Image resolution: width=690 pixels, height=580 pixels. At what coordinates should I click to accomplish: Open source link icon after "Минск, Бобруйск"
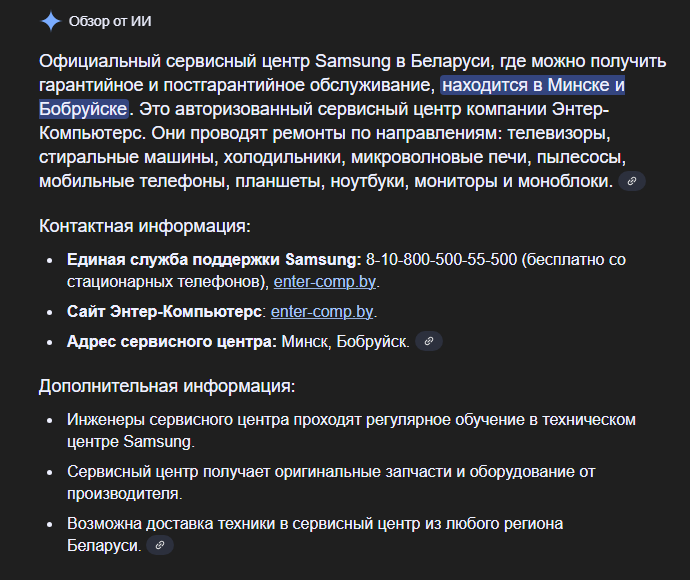428,341
